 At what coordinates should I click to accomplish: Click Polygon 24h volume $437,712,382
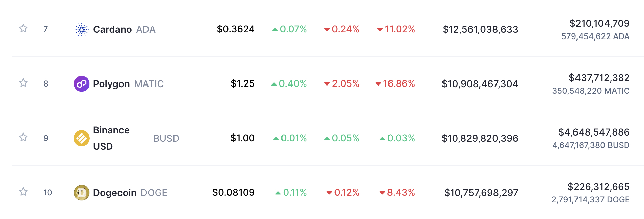(x=599, y=78)
